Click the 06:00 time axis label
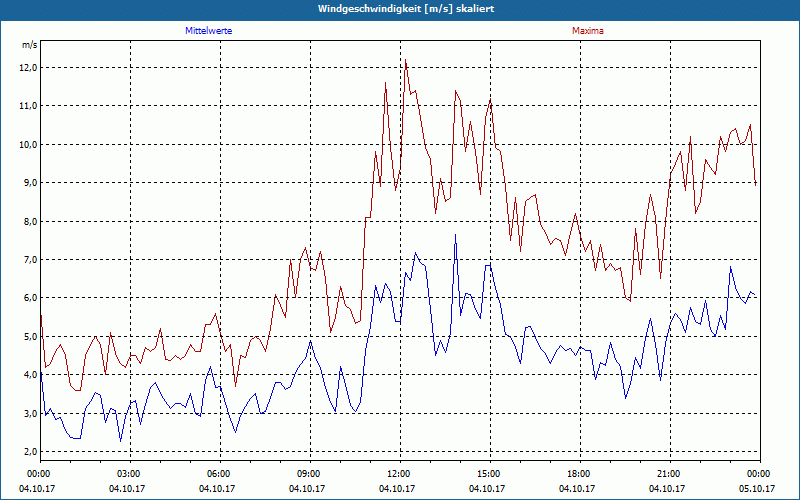The height and width of the screenshot is (500, 800). tap(220, 474)
